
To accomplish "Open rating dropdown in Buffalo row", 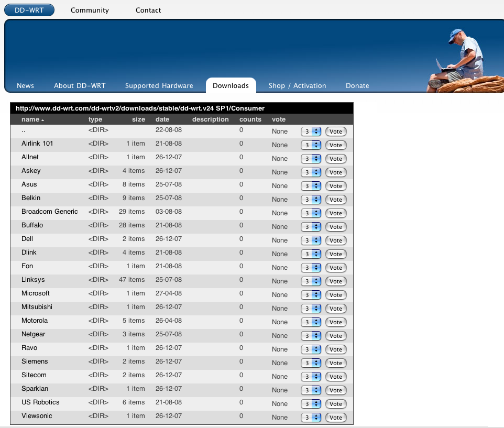I will (x=311, y=227).
